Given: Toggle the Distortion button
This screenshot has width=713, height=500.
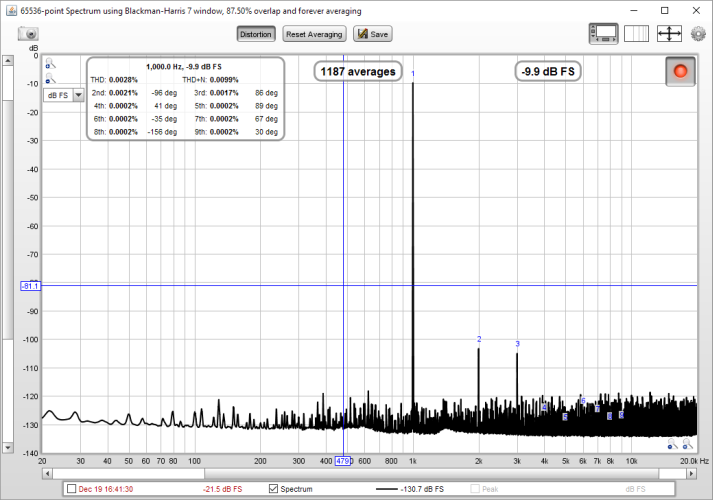Looking at the screenshot, I should pyautogui.click(x=255, y=34).
